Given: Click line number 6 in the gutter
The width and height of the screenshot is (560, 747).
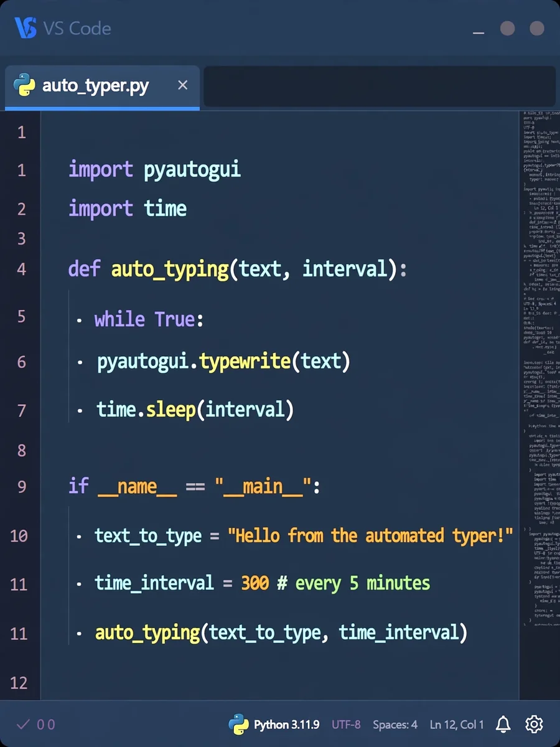Looking at the screenshot, I should (22, 362).
